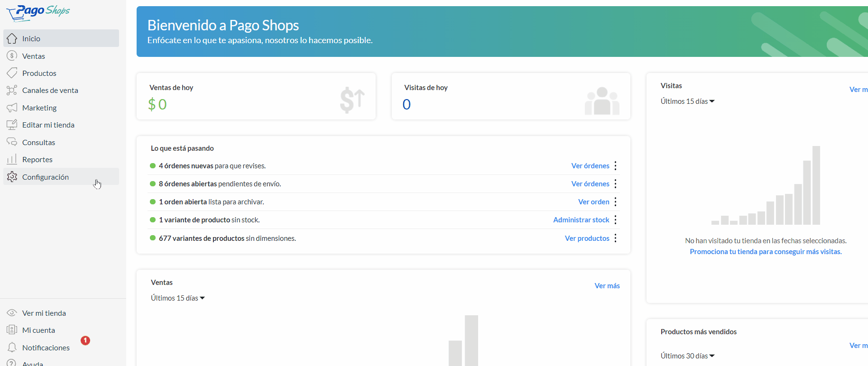Open Productos más vendidos Últimos 30 días dropdown
The height and width of the screenshot is (366, 868).
point(687,356)
